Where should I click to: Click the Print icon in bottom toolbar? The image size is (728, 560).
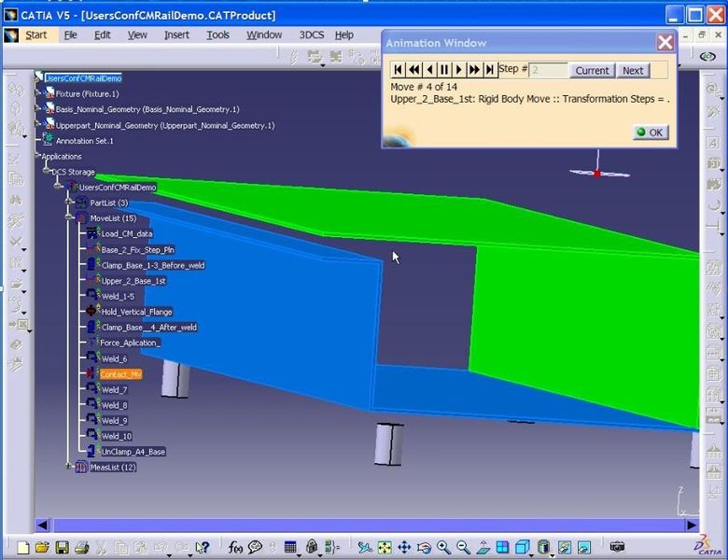81,548
